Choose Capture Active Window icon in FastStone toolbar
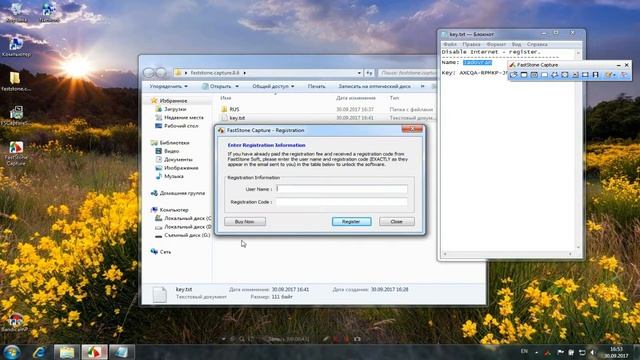This screenshot has width=640, height=360. click(524, 75)
